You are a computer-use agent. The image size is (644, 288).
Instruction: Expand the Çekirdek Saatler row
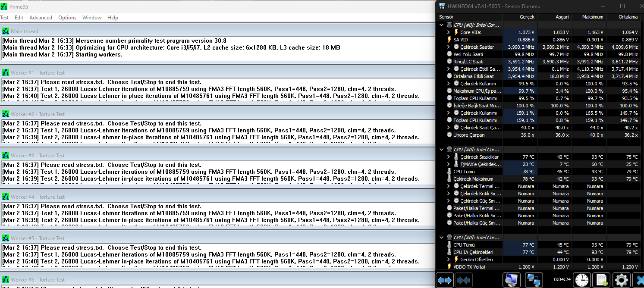click(x=449, y=47)
